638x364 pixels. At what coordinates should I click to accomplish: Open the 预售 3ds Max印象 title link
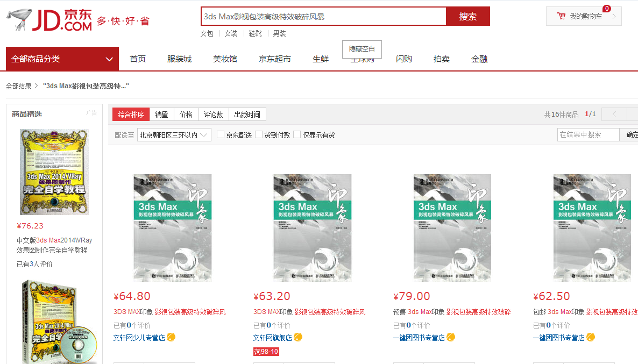[452, 312]
